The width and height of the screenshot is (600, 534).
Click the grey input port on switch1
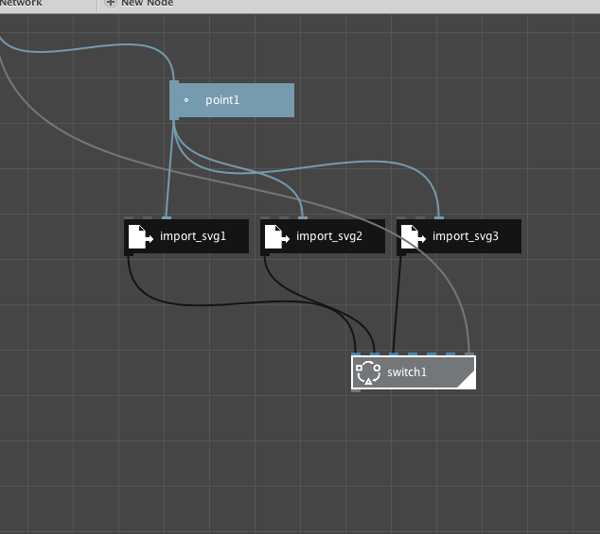coord(470,354)
